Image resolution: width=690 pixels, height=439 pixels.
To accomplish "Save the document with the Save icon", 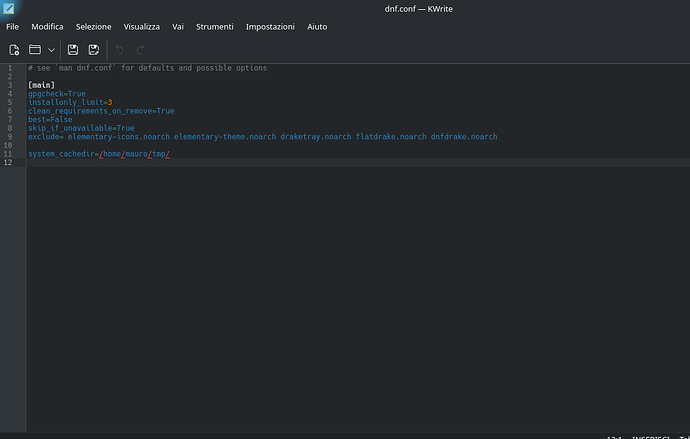I will tap(73, 49).
